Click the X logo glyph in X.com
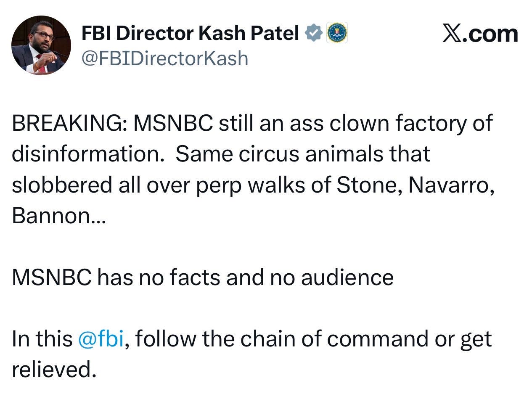This screenshot has width=532, height=399. point(452,34)
